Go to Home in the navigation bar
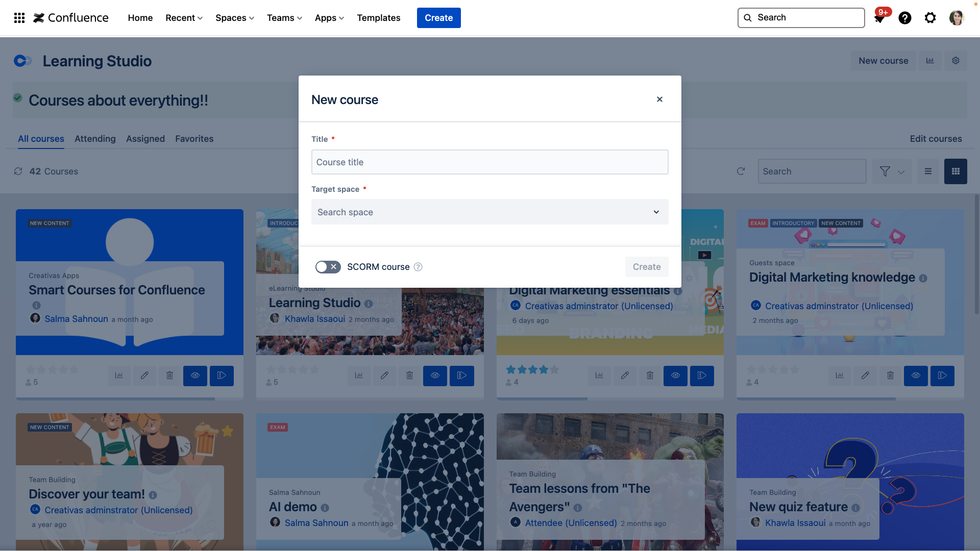Screen dimensions: 980x551 click(x=140, y=18)
